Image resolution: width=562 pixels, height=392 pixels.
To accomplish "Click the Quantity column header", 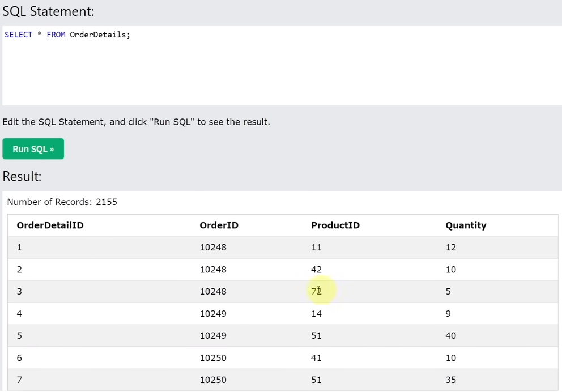I will coord(466,225).
